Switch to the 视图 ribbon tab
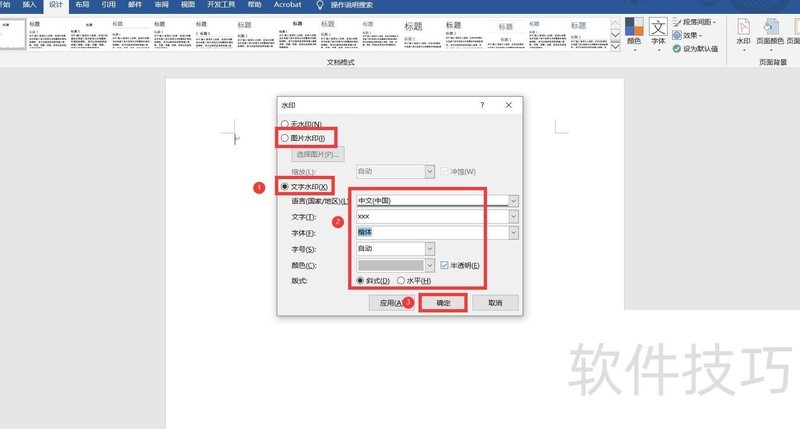Viewport: 800px width, 429px height. pyautogui.click(x=188, y=5)
